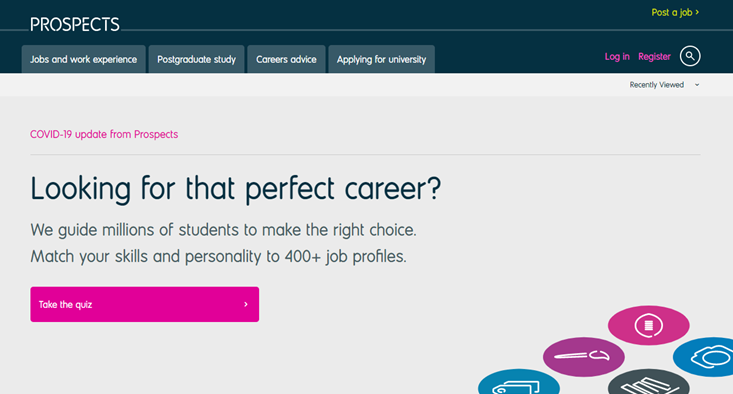Click the Log in link
This screenshot has width=733, height=394.
(617, 57)
